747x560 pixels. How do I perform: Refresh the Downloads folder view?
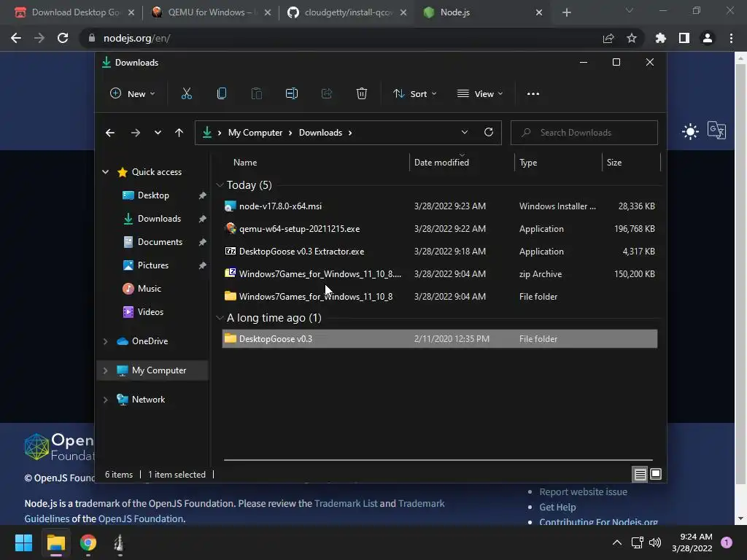[x=488, y=133]
